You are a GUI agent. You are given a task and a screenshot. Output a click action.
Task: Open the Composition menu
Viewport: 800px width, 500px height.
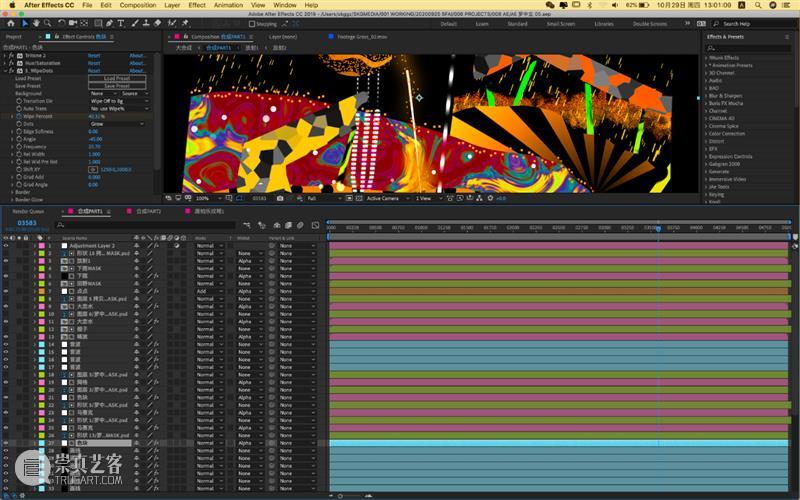pos(138,5)
